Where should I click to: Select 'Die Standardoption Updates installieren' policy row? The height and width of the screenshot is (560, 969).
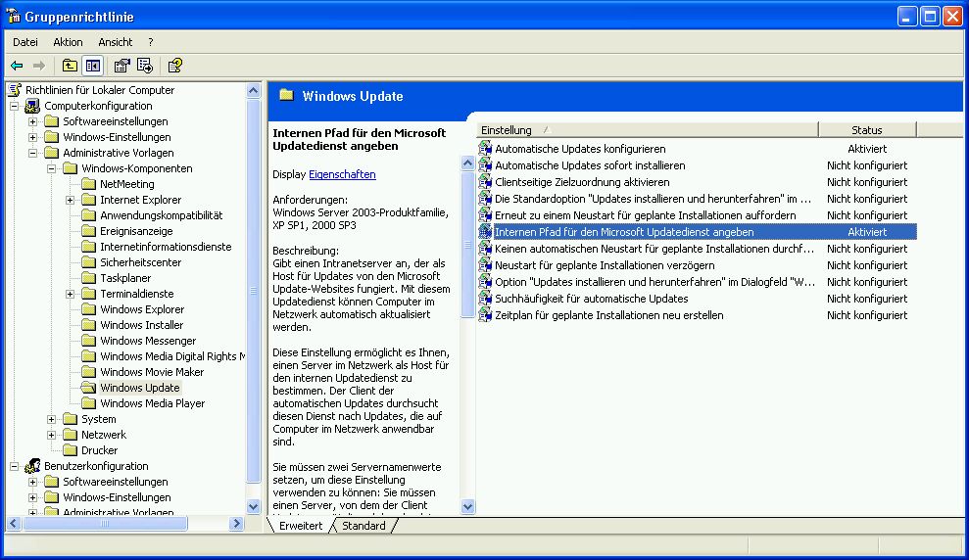coord(697,198)
